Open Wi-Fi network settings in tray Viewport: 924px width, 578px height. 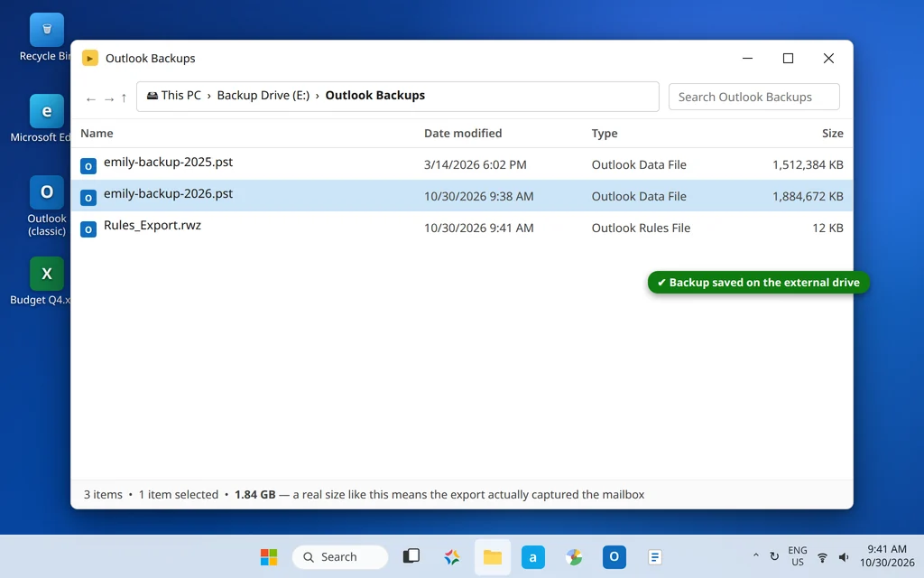[822, 557]
